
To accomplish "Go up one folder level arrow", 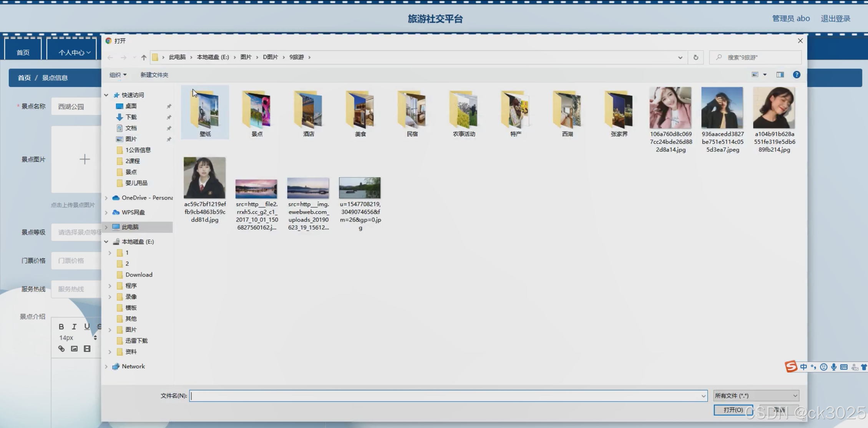I will [x=144, y=57].
